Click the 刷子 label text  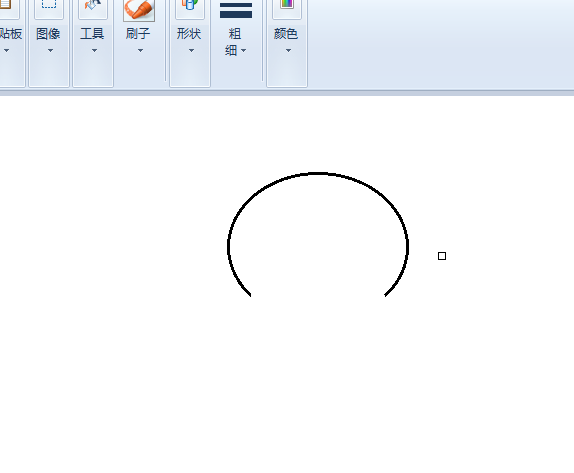point(138,34)
